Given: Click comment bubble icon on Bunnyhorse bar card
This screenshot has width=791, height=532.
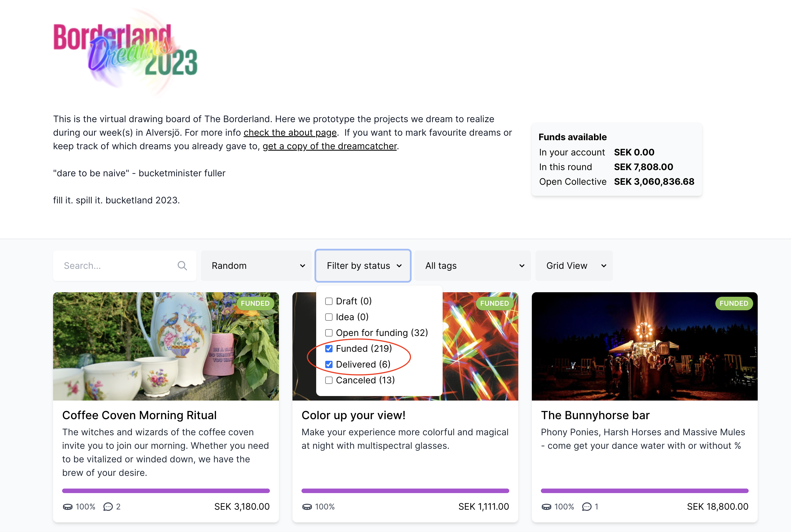Looking at the screenshot, I should [587, 507].
